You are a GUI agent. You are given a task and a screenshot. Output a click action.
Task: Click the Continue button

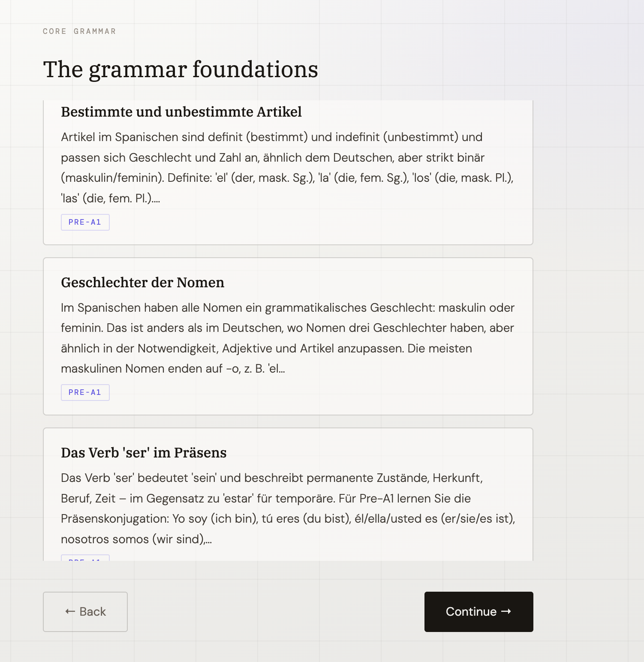pyautogui.click(x=478, y=612)
